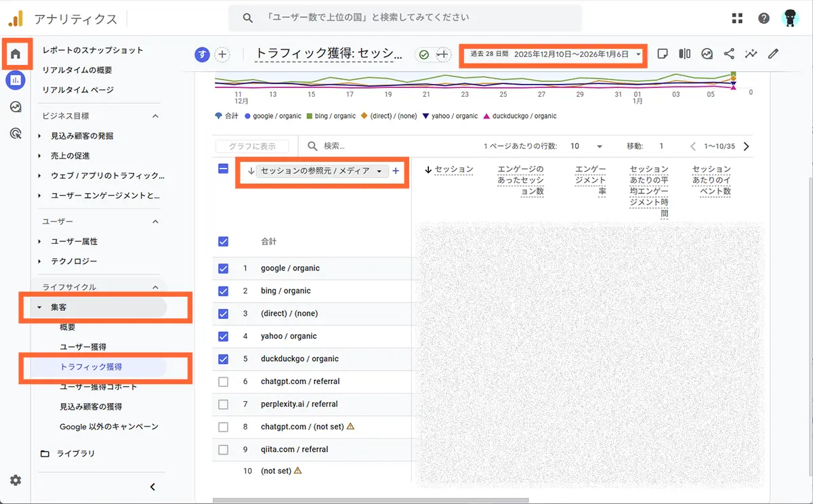Check the chatgpt.com / referral row
The image size is (813, 504).
223,381
